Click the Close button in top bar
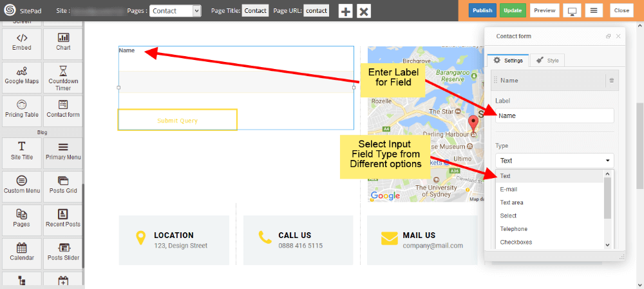This screenshot has height=289, width=644. pyautogui.click(x=621, y=10)
